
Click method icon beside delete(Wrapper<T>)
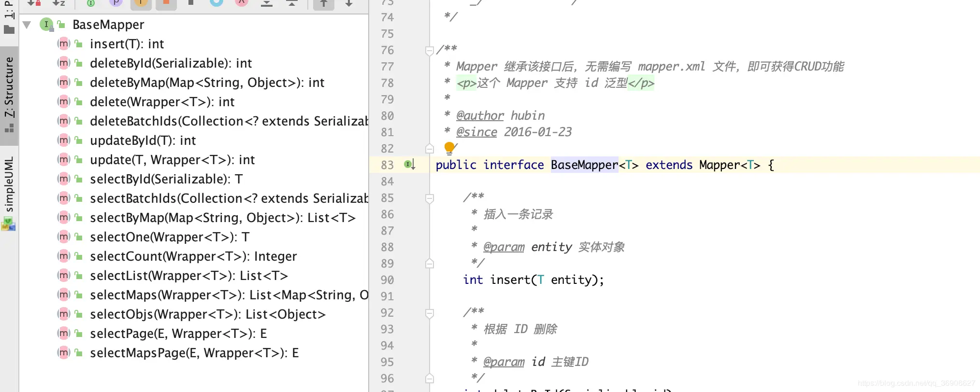63,102
